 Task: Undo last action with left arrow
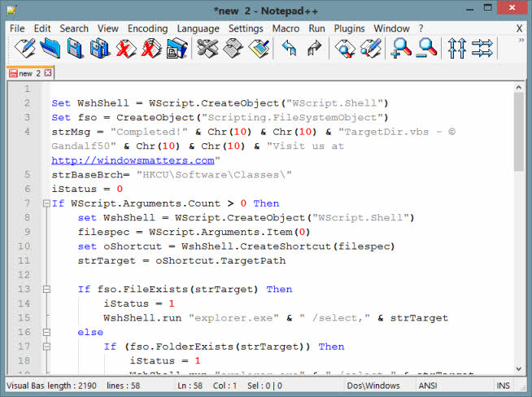point(289,48)
